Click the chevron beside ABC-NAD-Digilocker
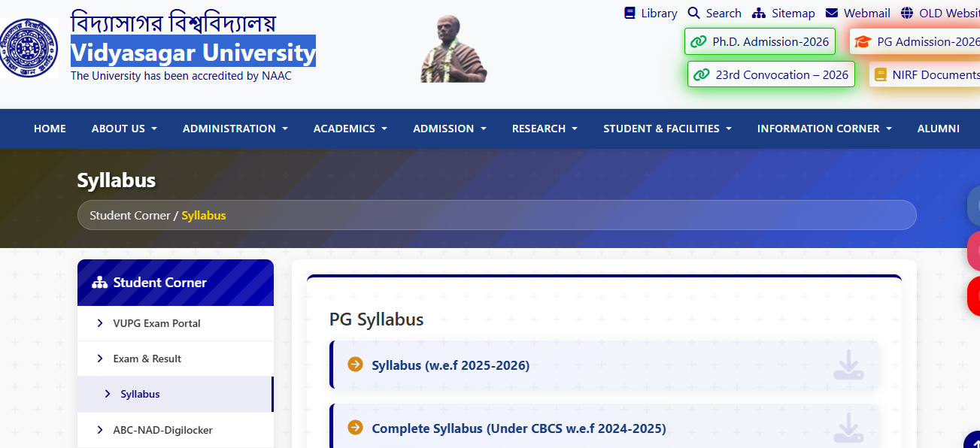This screenshot has width=980, height=448. (x=100, y=430)
